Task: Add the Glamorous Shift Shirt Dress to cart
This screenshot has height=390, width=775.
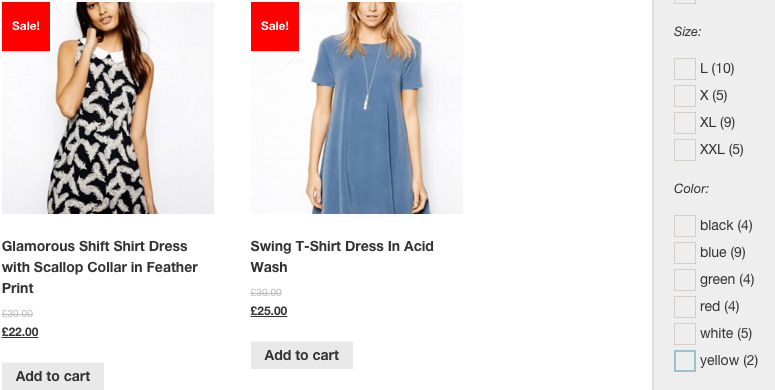Action: 53,376
